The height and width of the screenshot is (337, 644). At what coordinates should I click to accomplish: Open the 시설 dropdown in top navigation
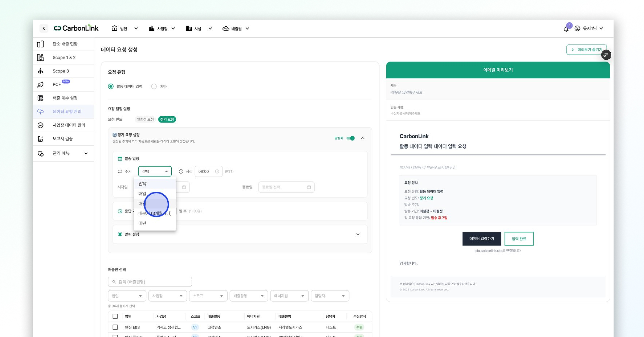click(199, 28)
